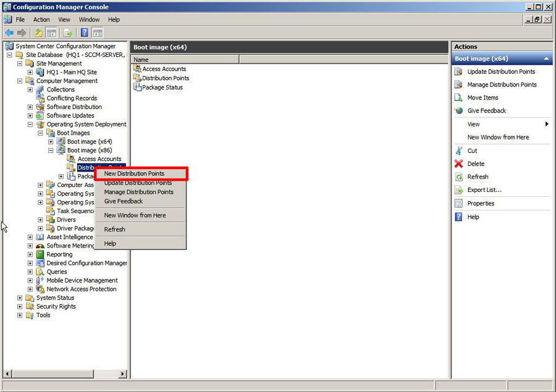Click the Give Feedback globe icon in Actions
556x392 pixels.
pyautogui.click(x=458, y=111)
